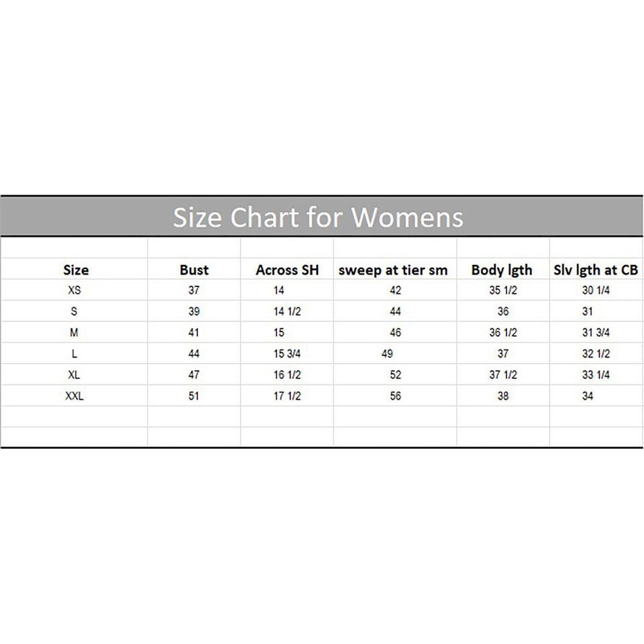Screen dimensions: 644x644
Task: Click the sleeve length 33 1/4 cell
Action: 596,374
